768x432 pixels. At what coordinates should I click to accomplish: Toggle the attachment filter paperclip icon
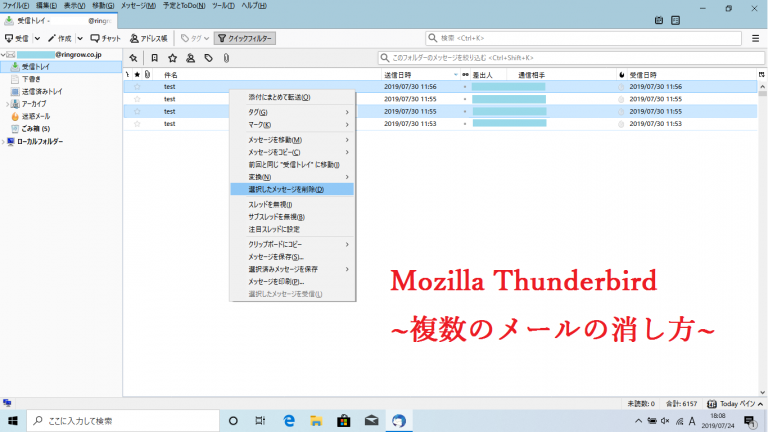[226, 58]
